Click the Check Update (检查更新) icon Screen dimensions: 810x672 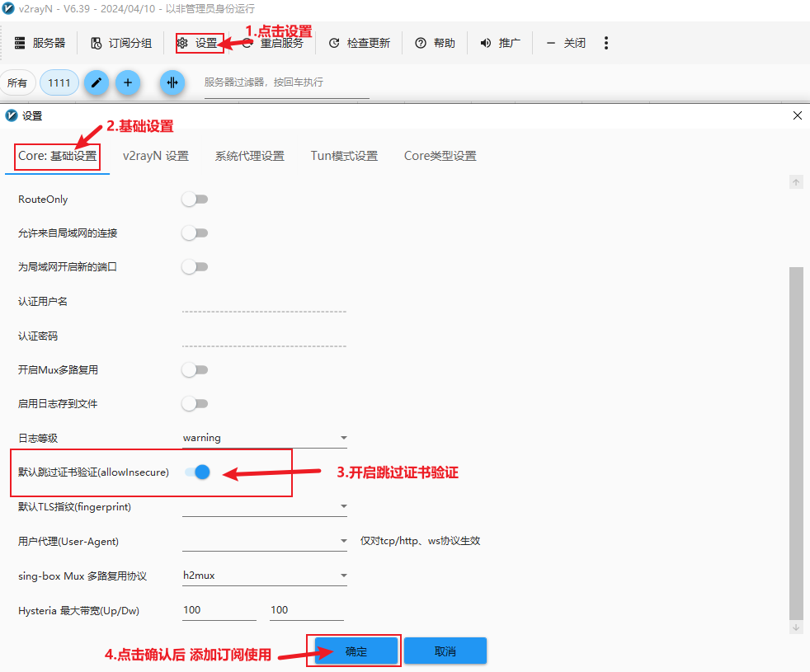pyautogui.click(x=334, y=43)
